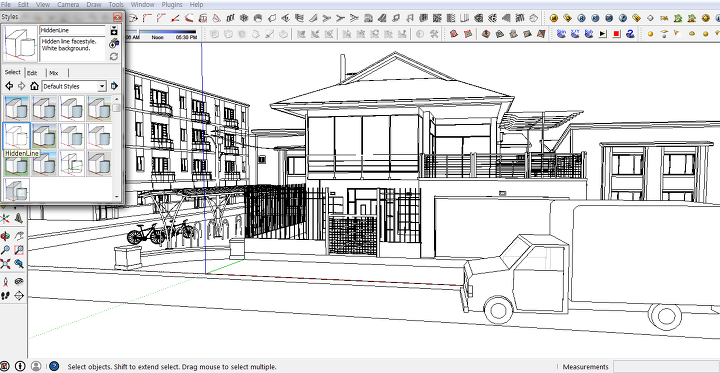The height and width of the screenshot is (373, 720).
Task: Select the Zoom magnifier tool
Action: (5, 250)
